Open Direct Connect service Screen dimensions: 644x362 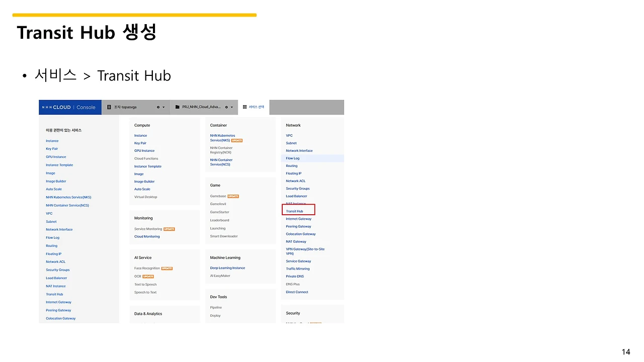297,292
